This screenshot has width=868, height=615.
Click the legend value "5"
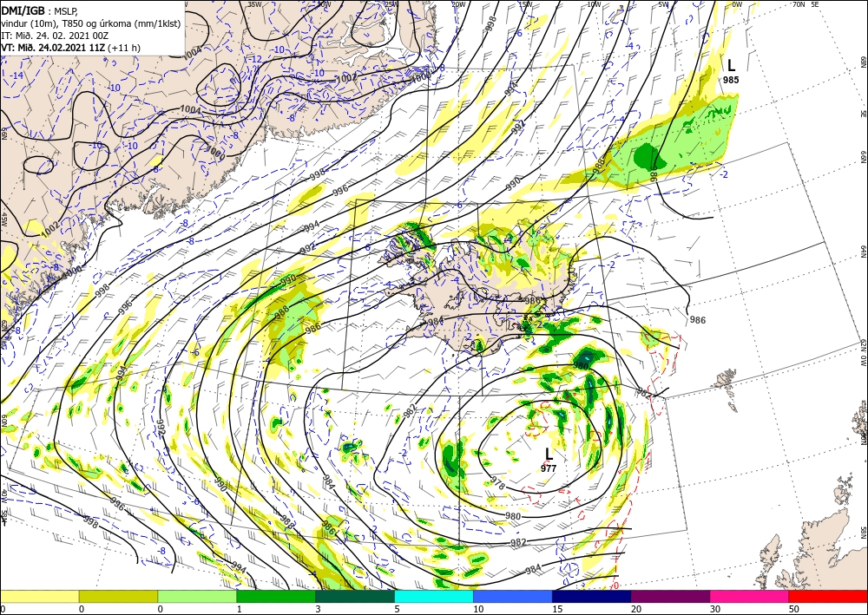[397, 609]
